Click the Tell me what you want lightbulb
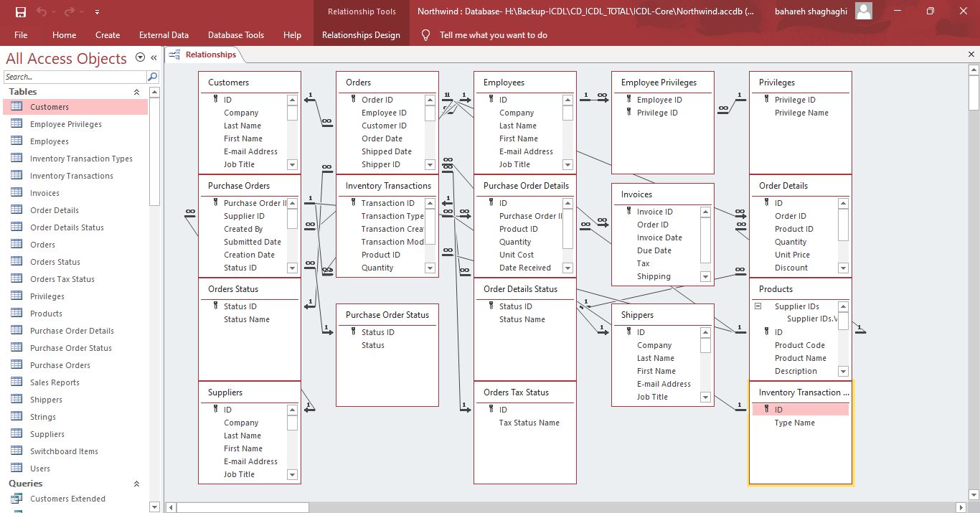The image size is (980, 513). (x=426, y=34)
